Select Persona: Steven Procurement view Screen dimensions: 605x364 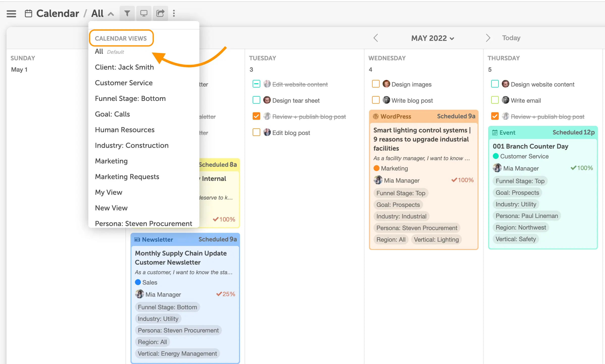(x=143, y=223)
